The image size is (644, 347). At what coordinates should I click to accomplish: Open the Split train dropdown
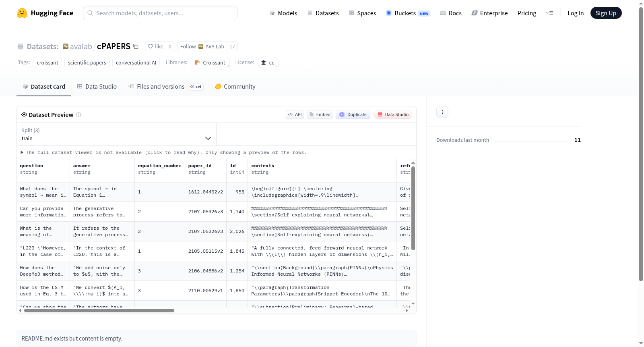116,134
